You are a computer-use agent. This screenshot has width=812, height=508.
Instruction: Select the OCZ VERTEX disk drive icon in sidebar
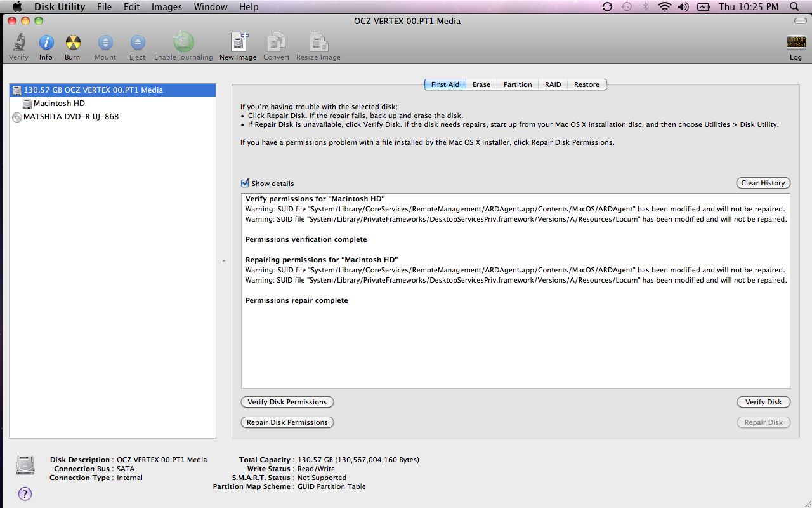point(16,90)
